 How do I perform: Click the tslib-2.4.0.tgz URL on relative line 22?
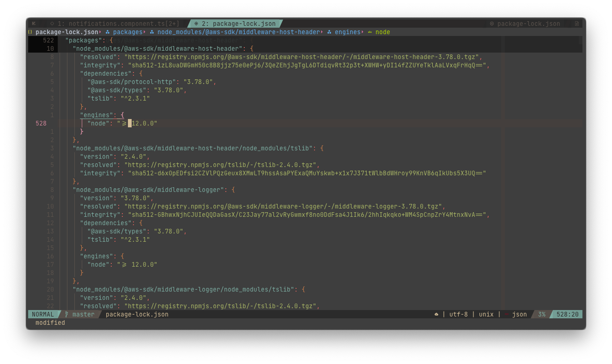click(x=220, y=306)
